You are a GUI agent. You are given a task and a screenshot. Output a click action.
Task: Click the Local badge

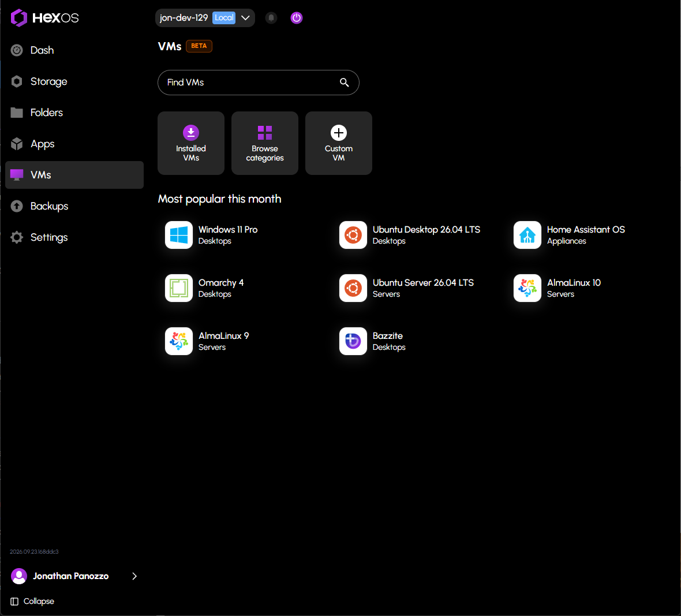224,18
